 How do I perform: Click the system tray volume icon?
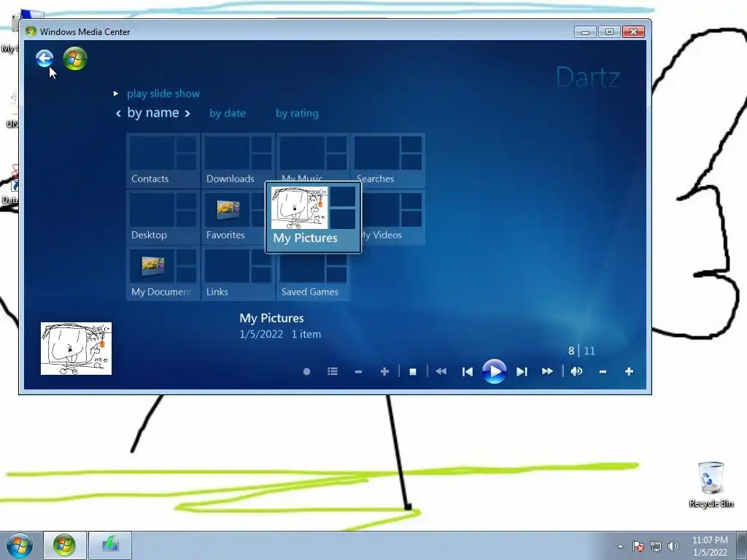(673, 546)
